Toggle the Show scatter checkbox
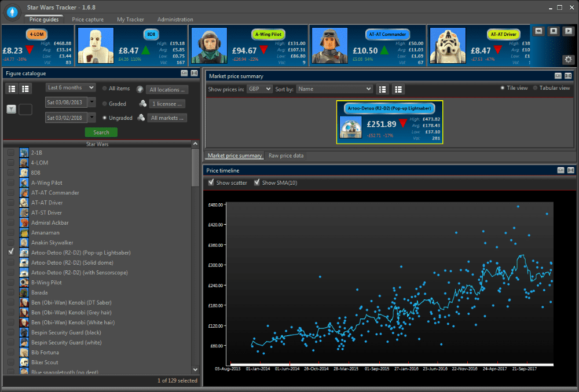The width and height of the screenshot is (579, 392). (x=211, y=182)
